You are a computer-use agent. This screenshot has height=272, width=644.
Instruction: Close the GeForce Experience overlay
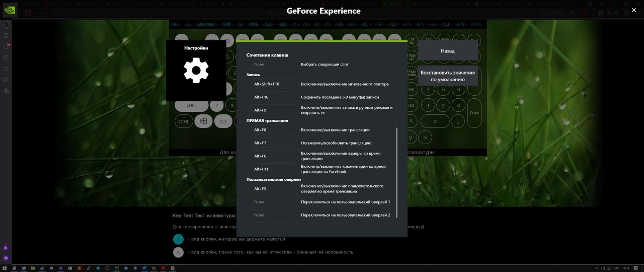click(x=633, y=10)
